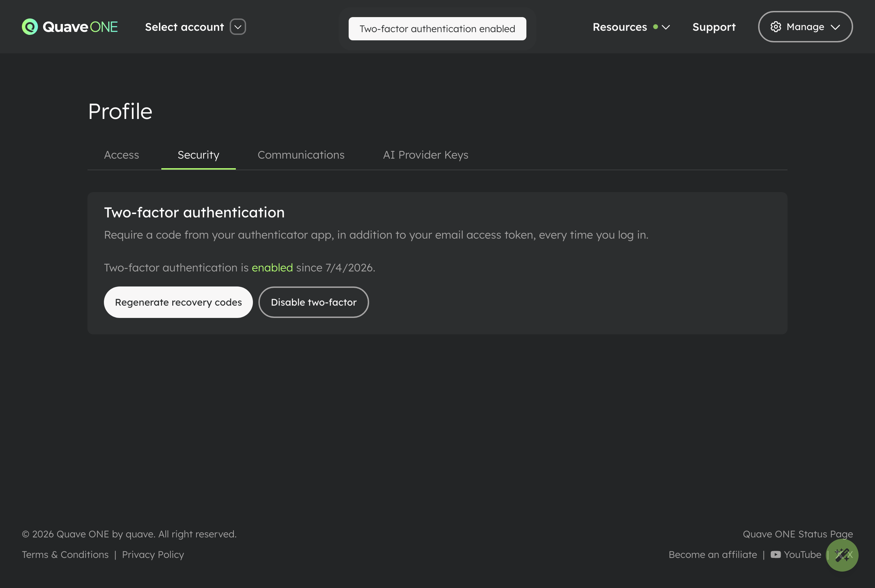Open the Support link
Image resolution: width=875 pixels, height=588 pixels.
click(x=714, y=27)
